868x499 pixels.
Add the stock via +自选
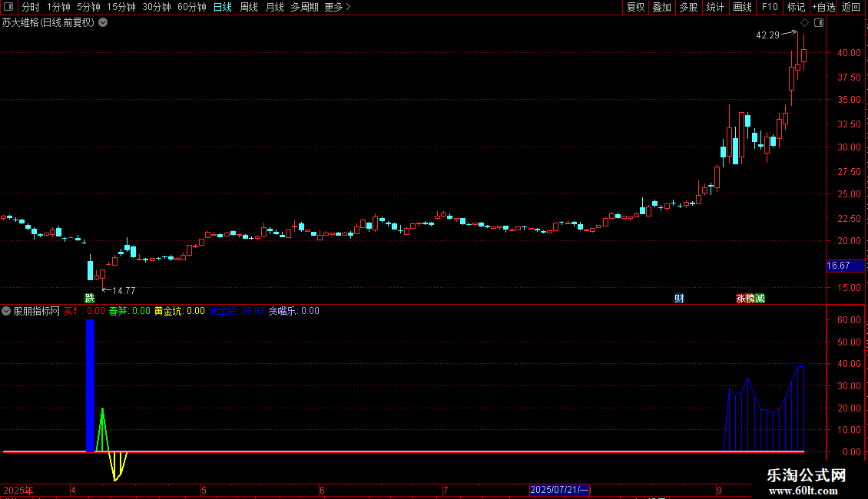tap(823, 7)
